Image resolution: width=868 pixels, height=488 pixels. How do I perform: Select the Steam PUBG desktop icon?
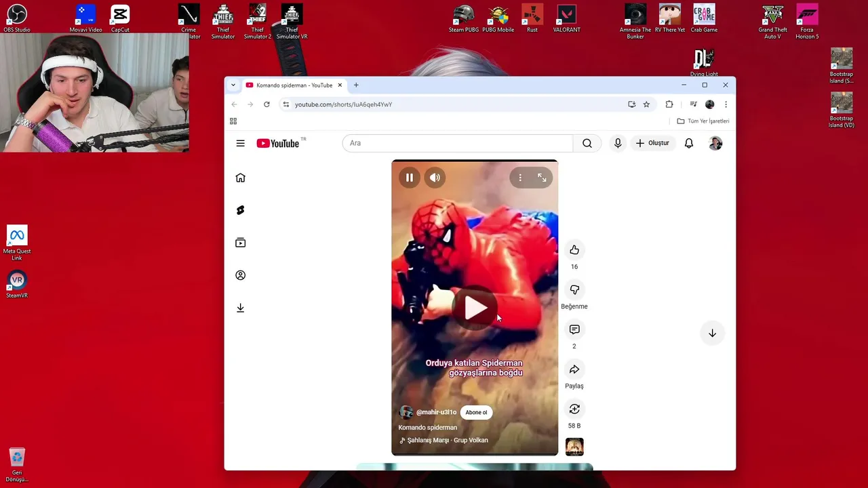click(464, 18)
